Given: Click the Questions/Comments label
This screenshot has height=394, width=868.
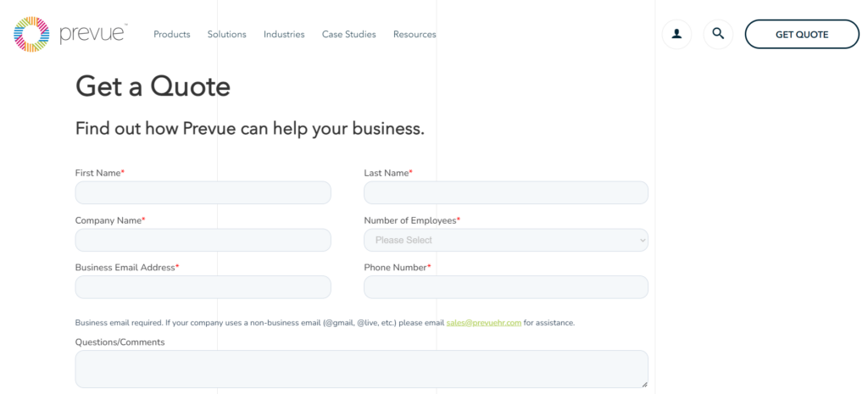Looking at the screenshot, I should tap(120, 342).
